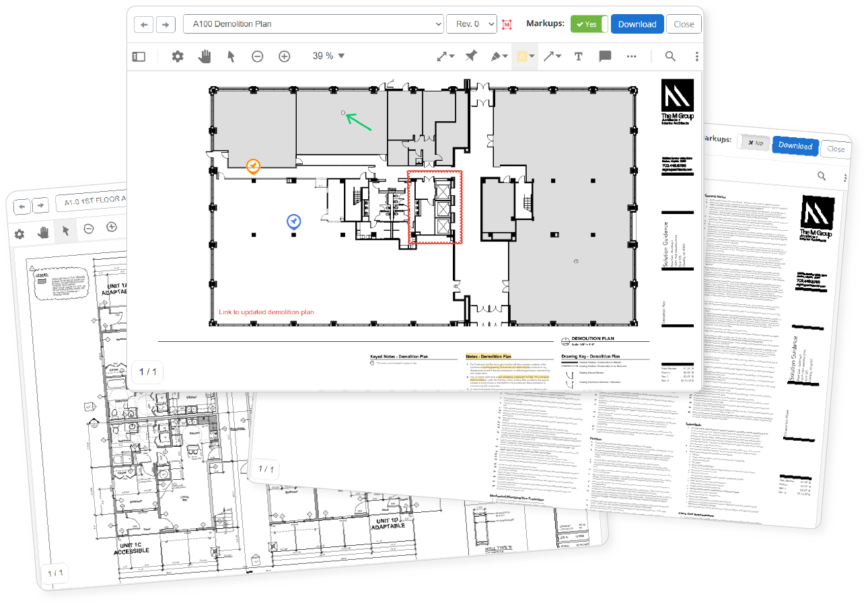Expand the text highlight options arrow
This screenshot has width=868, height=607.
[532, 57]
